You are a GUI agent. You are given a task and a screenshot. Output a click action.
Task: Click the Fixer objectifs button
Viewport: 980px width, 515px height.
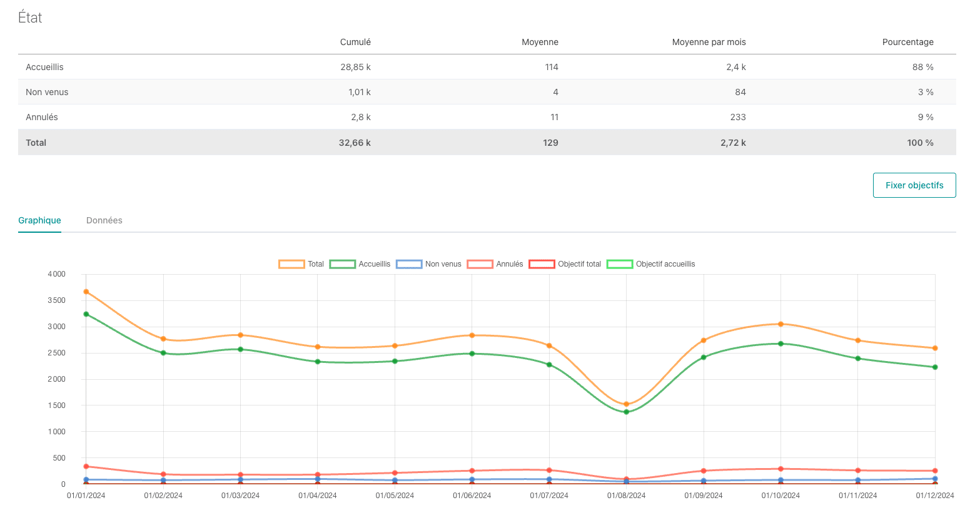click(914, 185)
